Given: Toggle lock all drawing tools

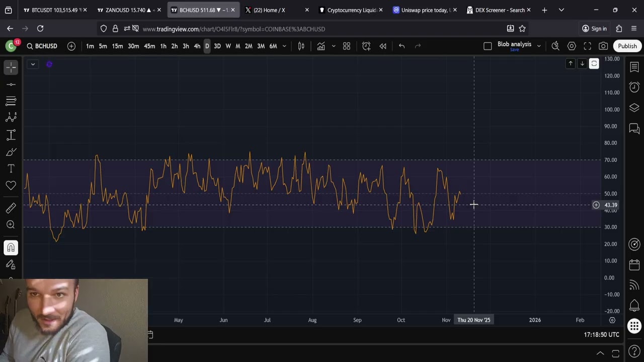Looking at the screenshot, I should pos(11,265).
